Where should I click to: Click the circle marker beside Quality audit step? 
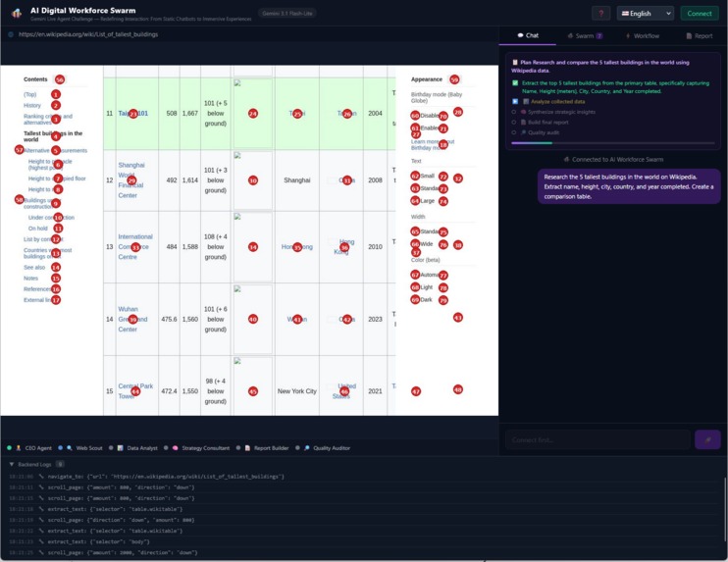pyautogui.click(x=514, y=132)
